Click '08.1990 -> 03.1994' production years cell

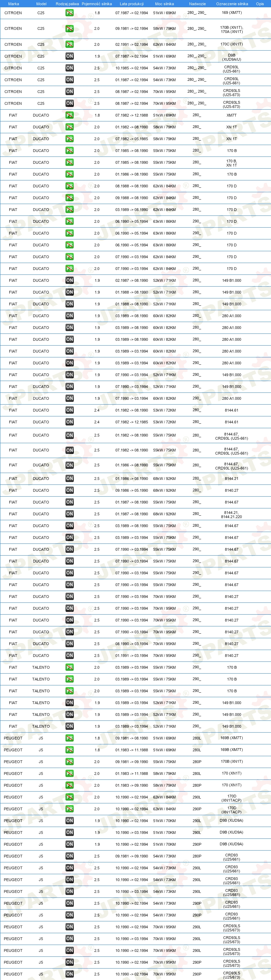[131, 644]
